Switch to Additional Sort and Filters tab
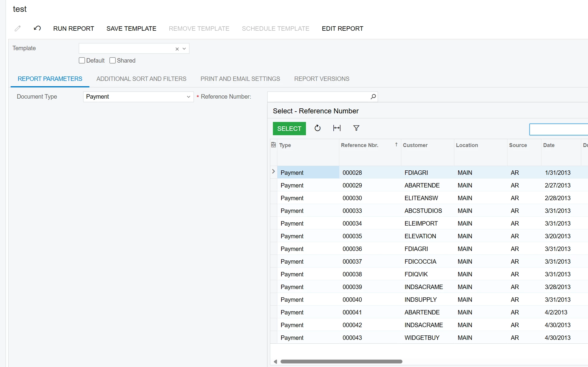The height and width of the screenshot is (367, 588). pyautogui.click(x=141, y=79)
